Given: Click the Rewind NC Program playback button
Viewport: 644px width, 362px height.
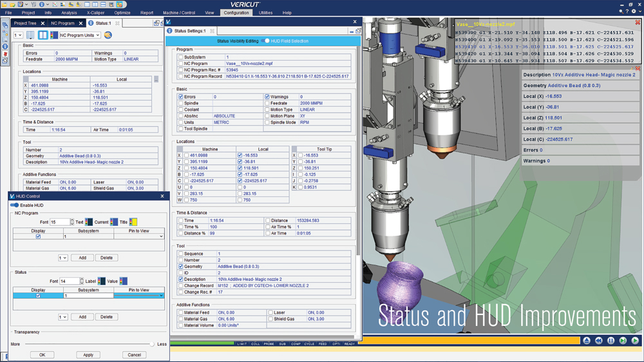Looking at the screenshot, I should click(599, 341).
